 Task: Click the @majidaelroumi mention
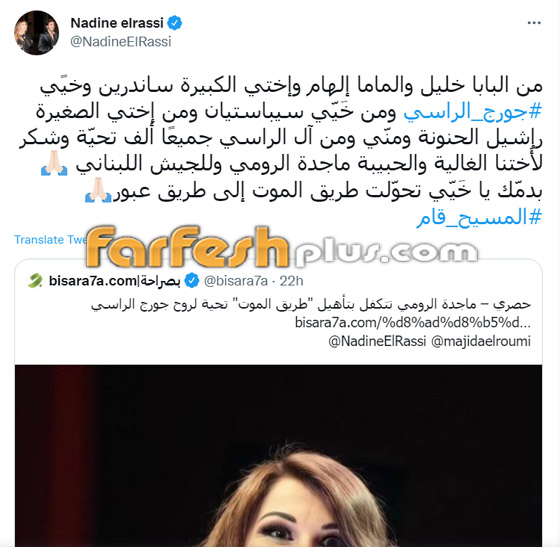(x=481, y=341)
